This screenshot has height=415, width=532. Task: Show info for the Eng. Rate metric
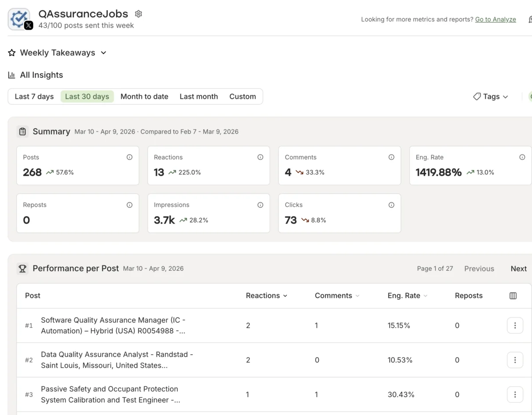click(x=522, y=157)
